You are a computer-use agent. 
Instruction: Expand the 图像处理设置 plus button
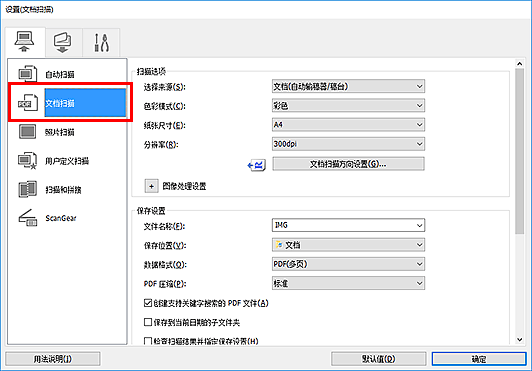tap(151, 186)
